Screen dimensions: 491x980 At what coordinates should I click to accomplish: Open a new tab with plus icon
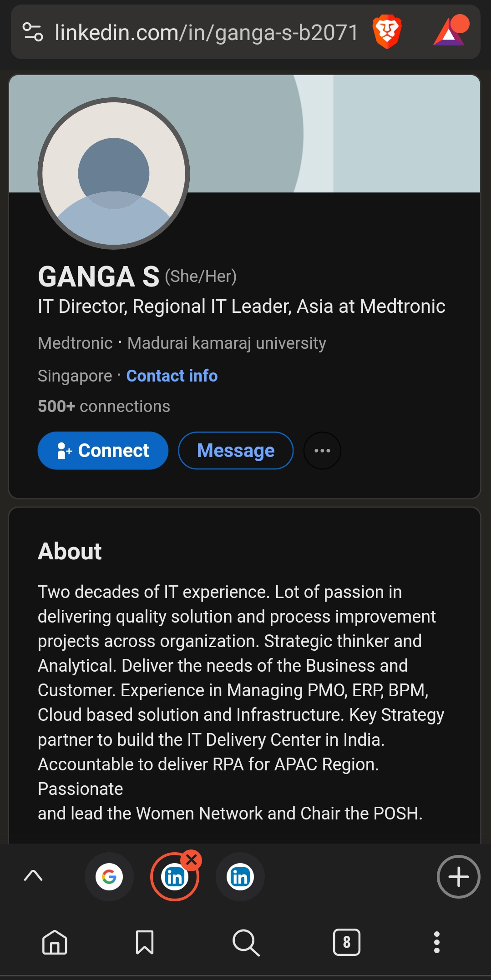point(458,877)
